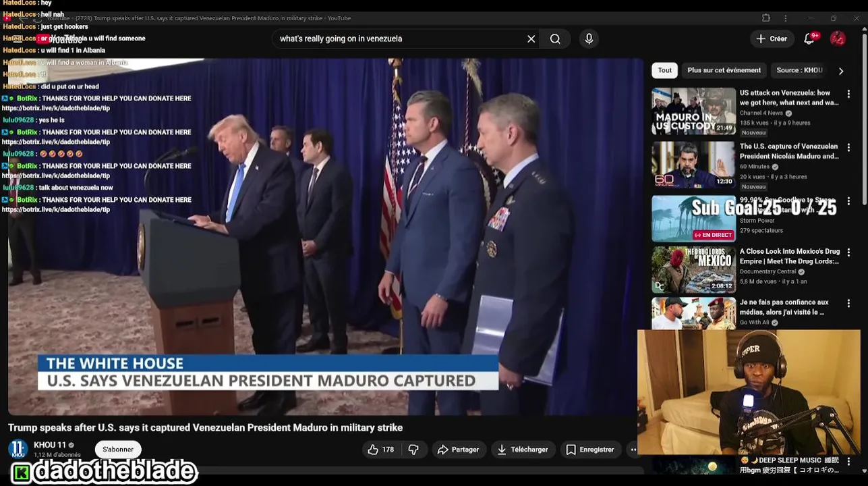
Task: Click the main video player
Action: [x=326, y=236]
